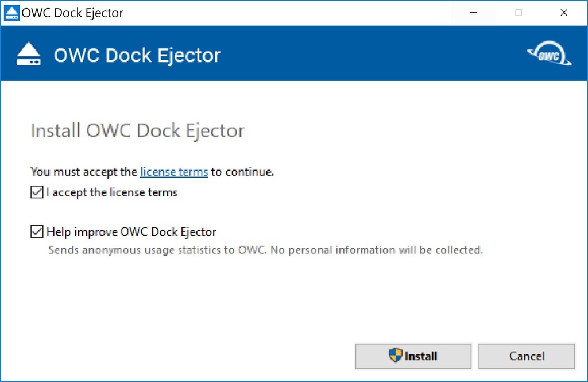Uncheck the accept license terms checkbox
588x382 pixels.
(x=37, y=192)
